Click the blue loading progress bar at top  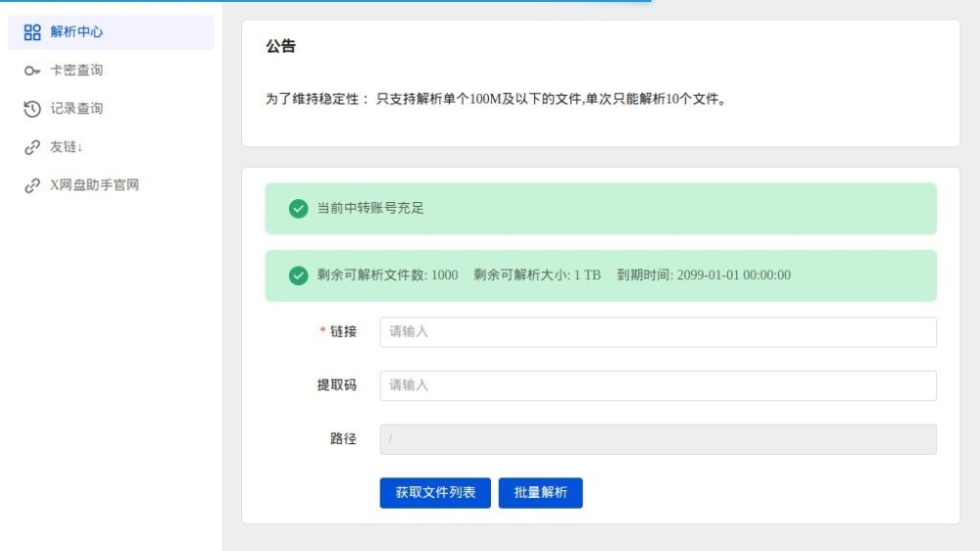(325, 1)
